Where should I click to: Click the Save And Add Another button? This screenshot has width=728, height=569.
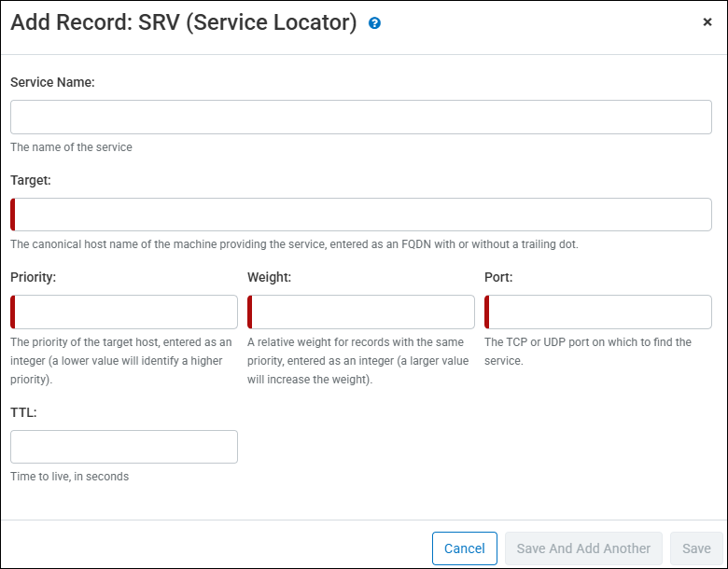(x=583, y=548)
